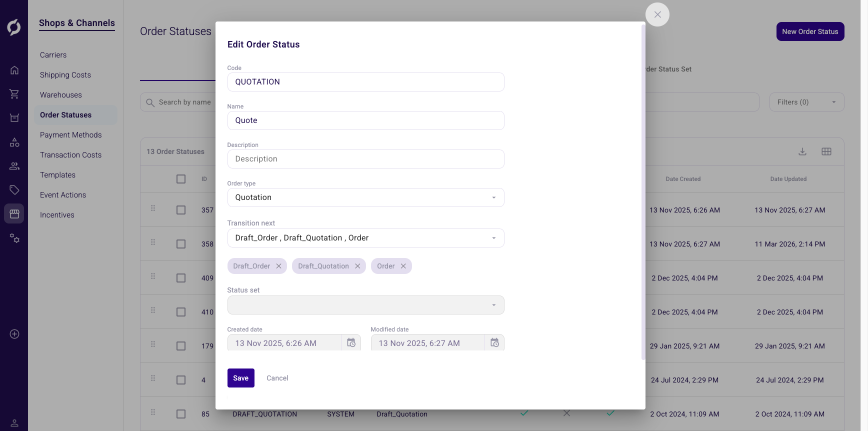The width and height of the screenshot is (868, 431).
Task: Open the shapes catalog icon in the sidebar
Action: (x=14, y=142)
